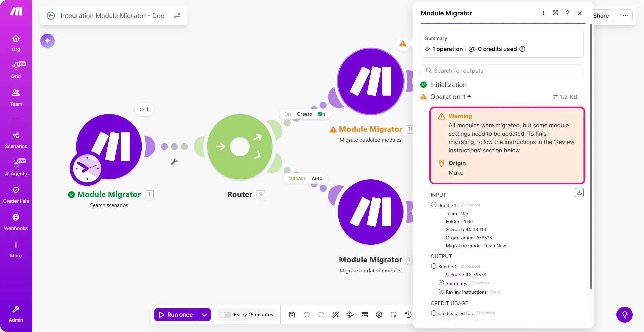Open the Admin section

tap(16, 314)
